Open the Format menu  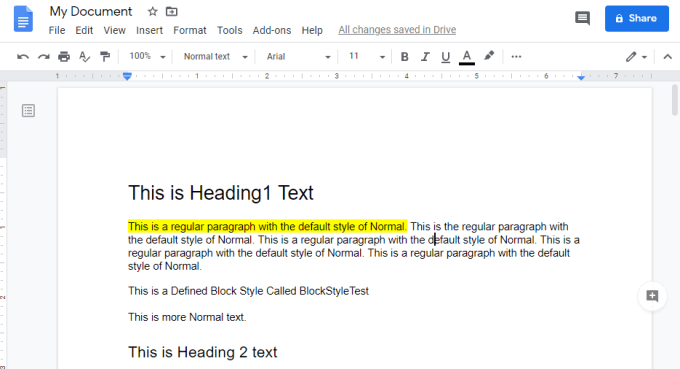click(190, 30)
